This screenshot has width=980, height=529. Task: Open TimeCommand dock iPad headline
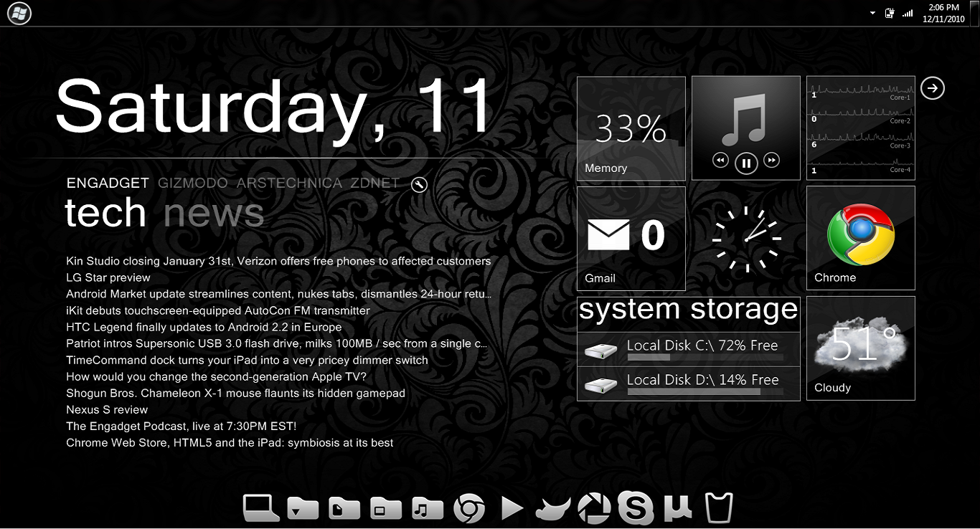(247, 360)
